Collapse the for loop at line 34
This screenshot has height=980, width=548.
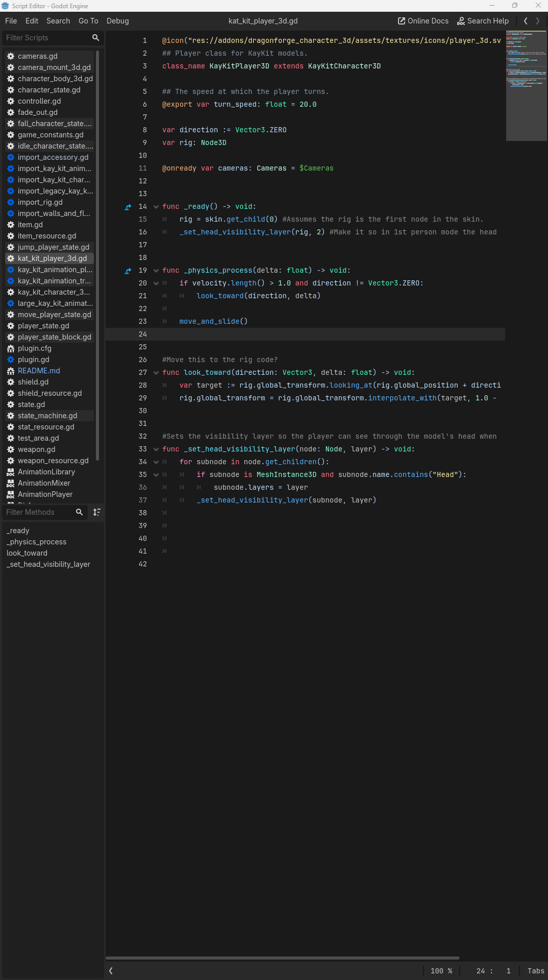156,462
